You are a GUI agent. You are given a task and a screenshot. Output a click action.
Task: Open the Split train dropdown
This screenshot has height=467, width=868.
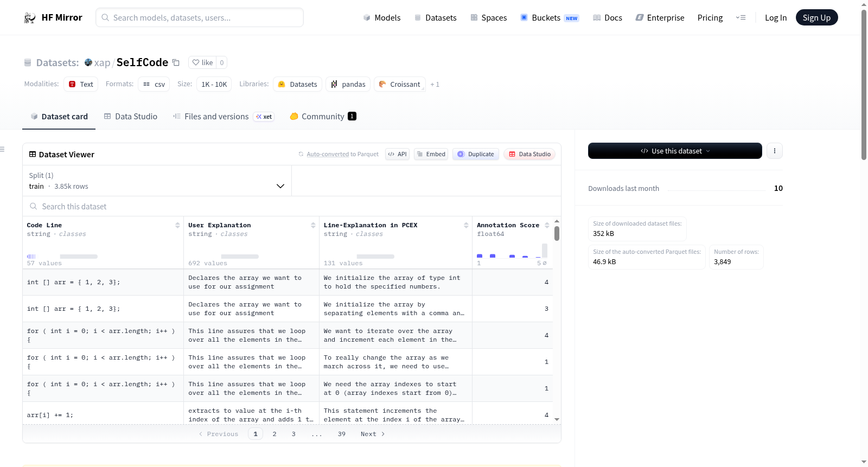click(x=157, y=181)
